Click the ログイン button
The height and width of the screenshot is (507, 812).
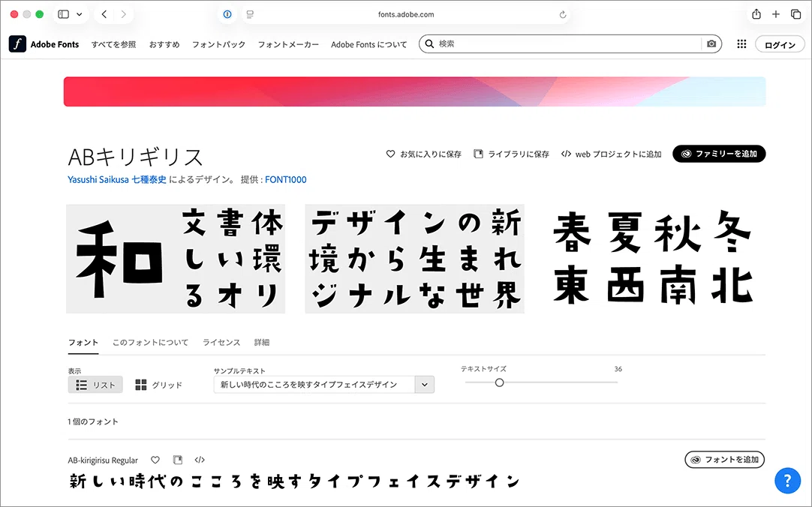click(780, 44)
